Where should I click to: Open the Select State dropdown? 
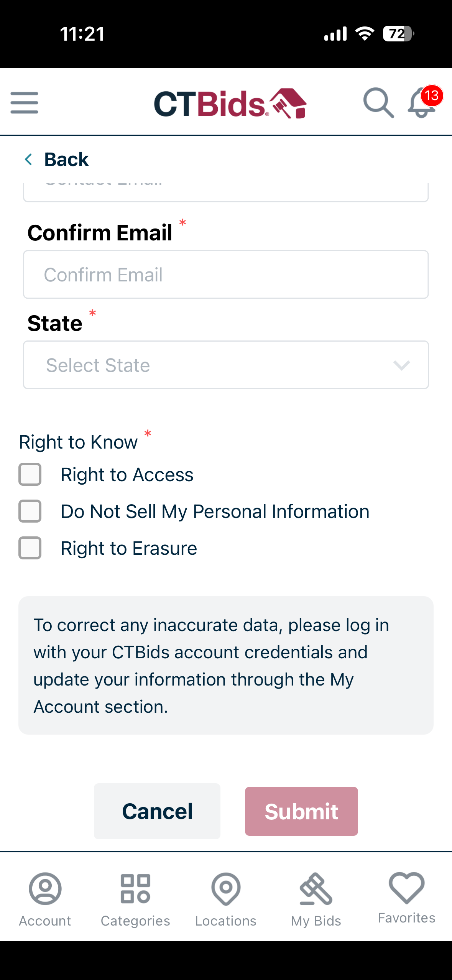tap(215, 365)
